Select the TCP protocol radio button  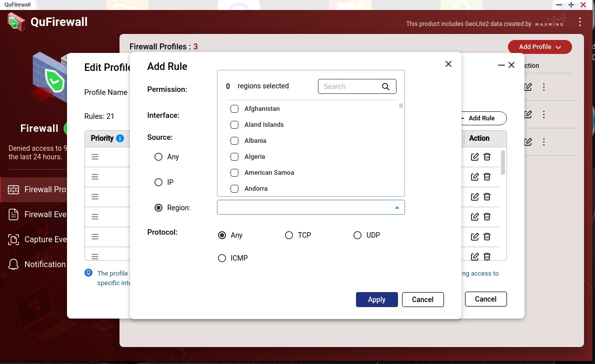coord(289,235)
